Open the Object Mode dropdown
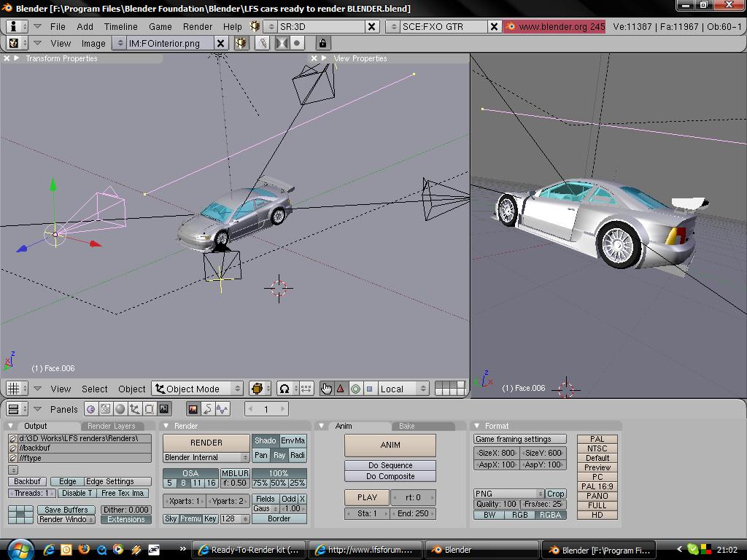This screenshot has width=747, height=560. click(197, 389)
